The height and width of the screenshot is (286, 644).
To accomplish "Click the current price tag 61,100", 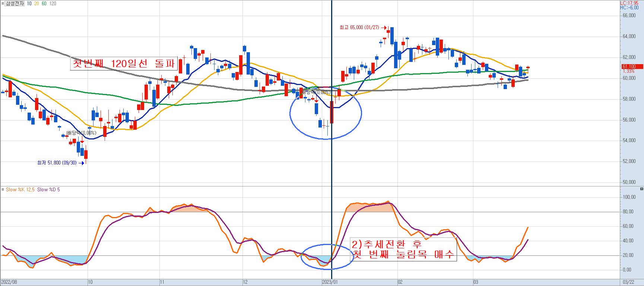I will (x=632, y=66).
